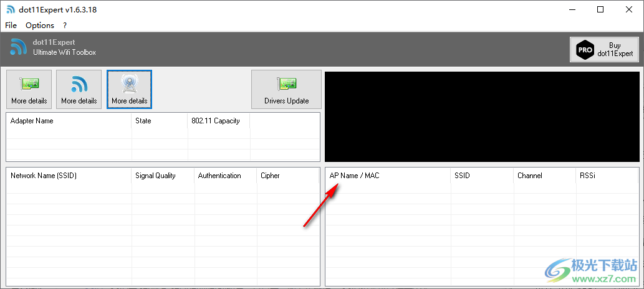Minimize the dot11Expert window
The width and height of the screenshot is (644, 289).
tap(571, 9)
